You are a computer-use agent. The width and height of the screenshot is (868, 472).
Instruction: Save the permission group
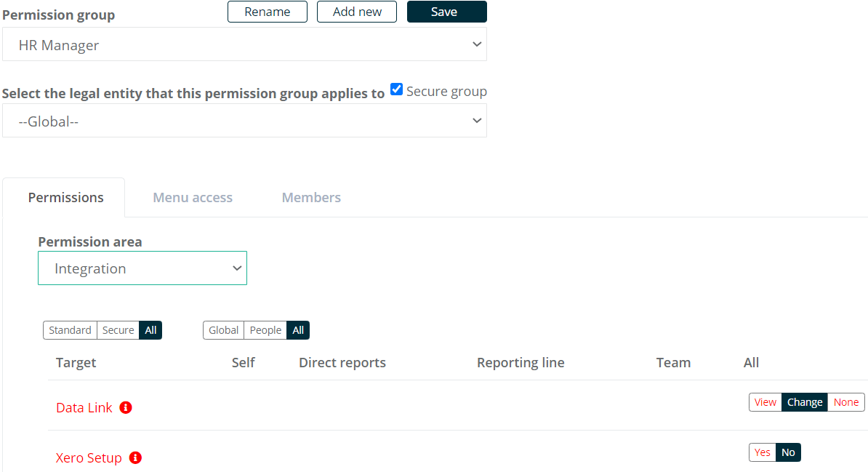[447, 12]
